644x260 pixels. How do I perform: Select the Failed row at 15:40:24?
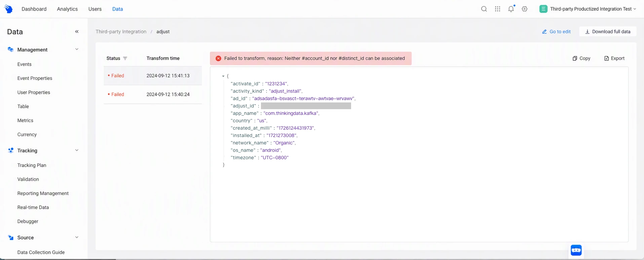coord(153,94)
